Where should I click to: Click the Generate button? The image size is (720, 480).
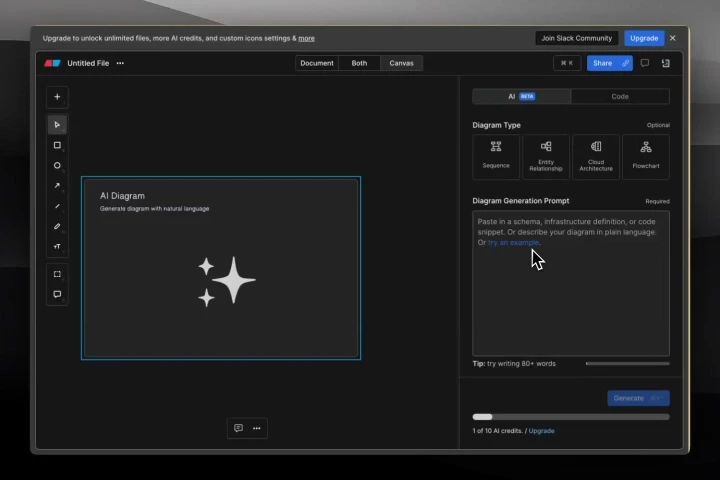pos(638,398)
